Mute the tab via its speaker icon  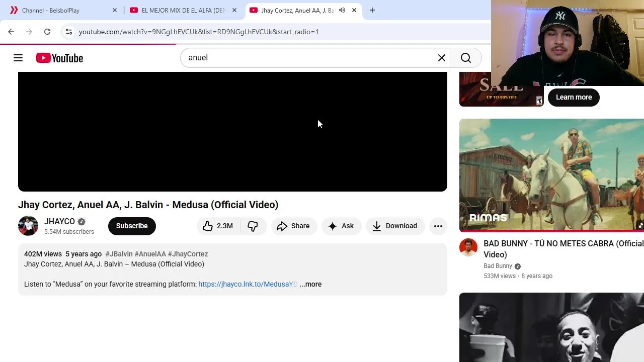click(x=342, y=10)
